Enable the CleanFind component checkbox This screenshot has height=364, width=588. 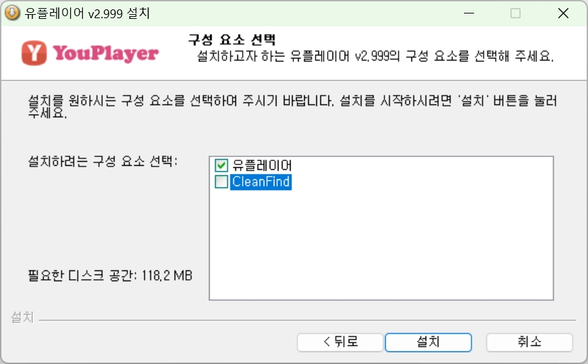221,182
